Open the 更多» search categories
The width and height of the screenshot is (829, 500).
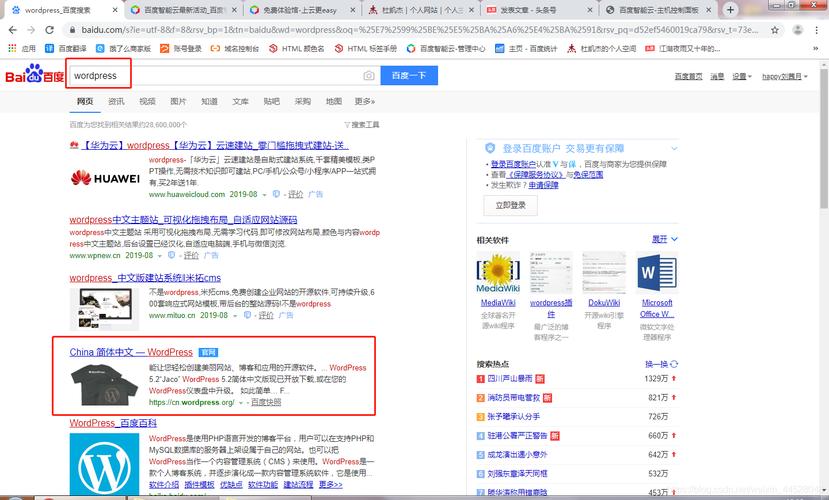pos(365,101)
